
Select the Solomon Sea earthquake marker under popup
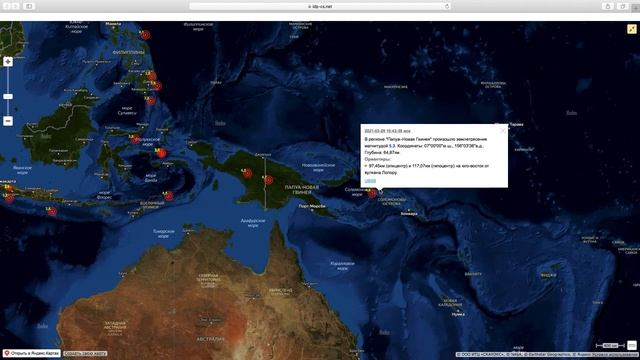pyautogui.click(x=372, y=193)
